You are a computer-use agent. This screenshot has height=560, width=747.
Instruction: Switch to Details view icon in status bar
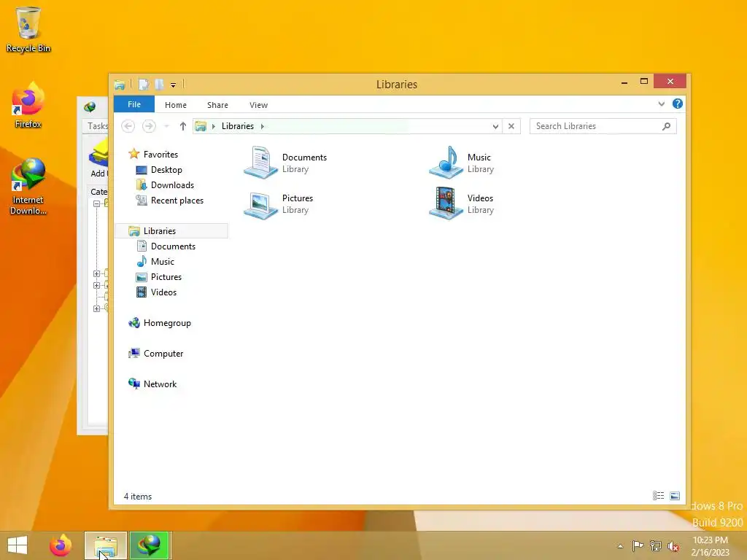pyautogui.click(x=659, y=496)
